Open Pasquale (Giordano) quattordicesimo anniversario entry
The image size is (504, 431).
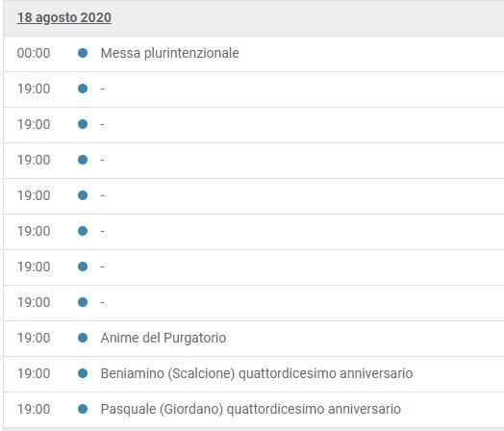coord(251,409)
